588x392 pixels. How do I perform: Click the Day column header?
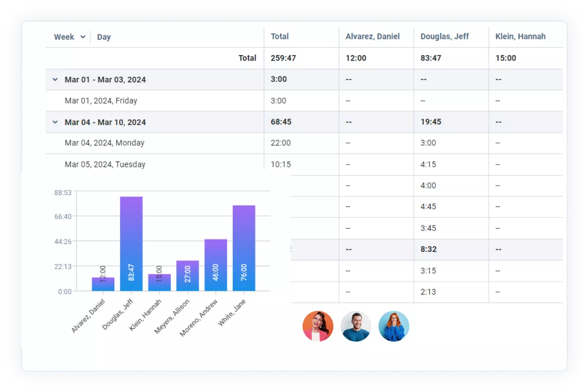point(104,37)
